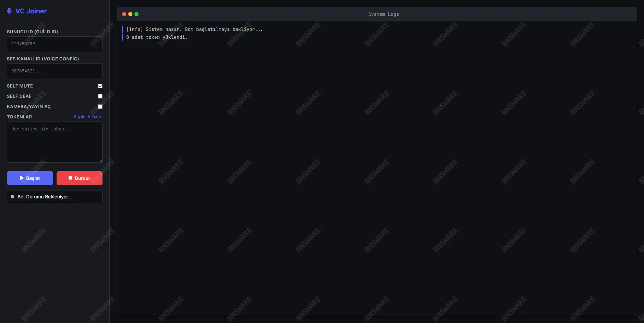Focus the Tokenlar textarea

pos(55,142)
